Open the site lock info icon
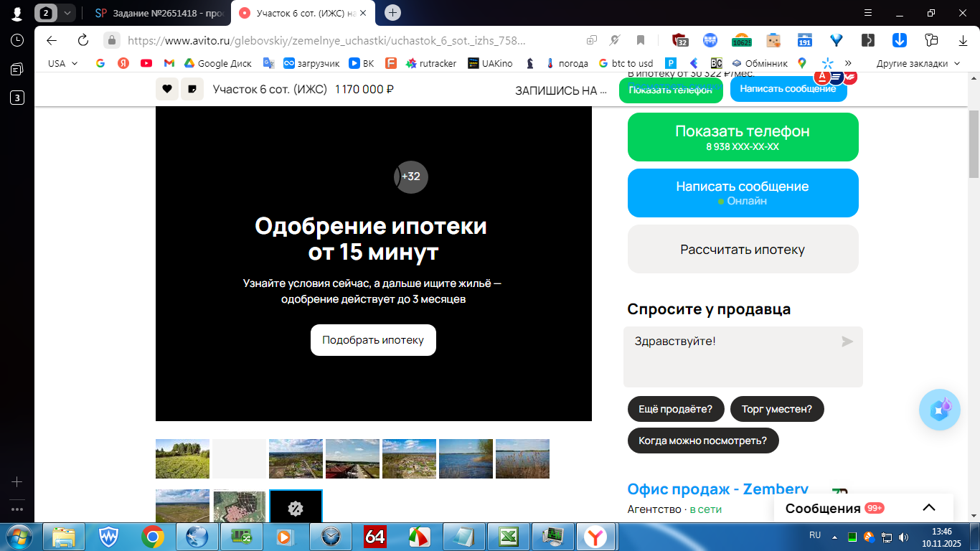The width and height of the screenshot is (980, 551). tap(111, 40)
